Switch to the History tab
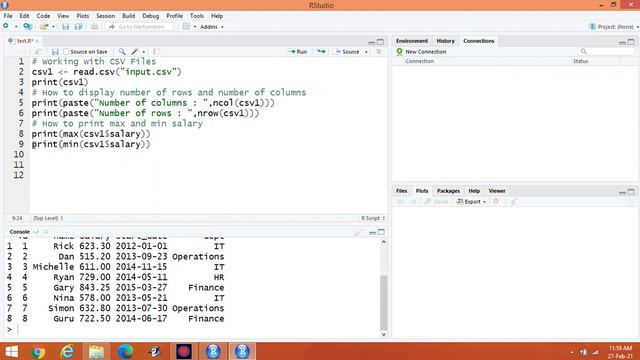This screenshot has width=640, height=360. click(445, 41)
